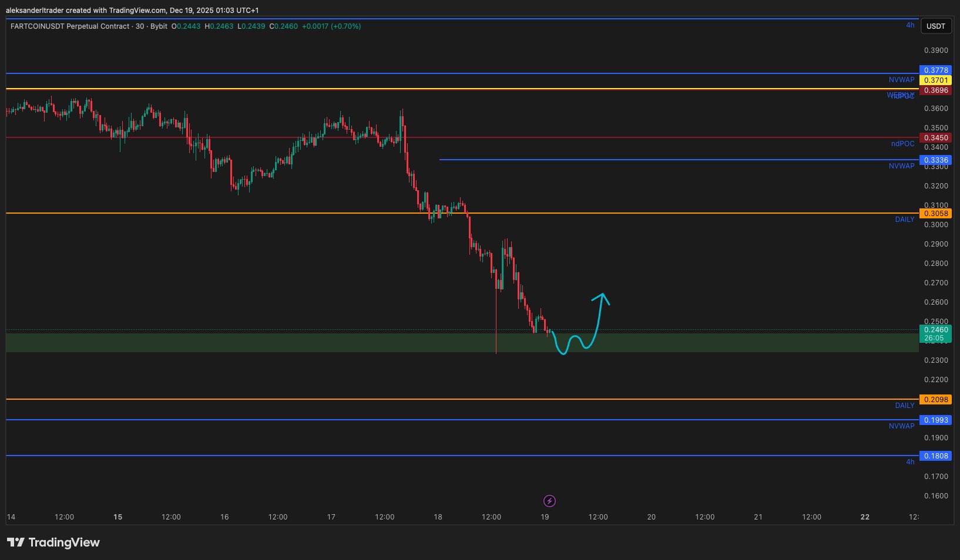Click date 17 on the time axis
The height and width of the screenshot is (560, 960).
[331, 517]
